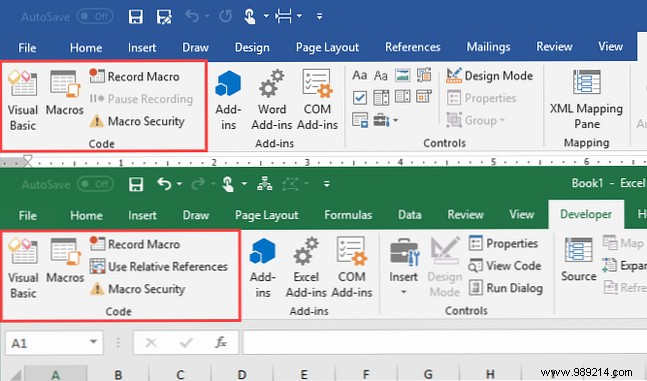
Task: Open Visual Basic editor in Word ribbon
Action: point(23,100)
